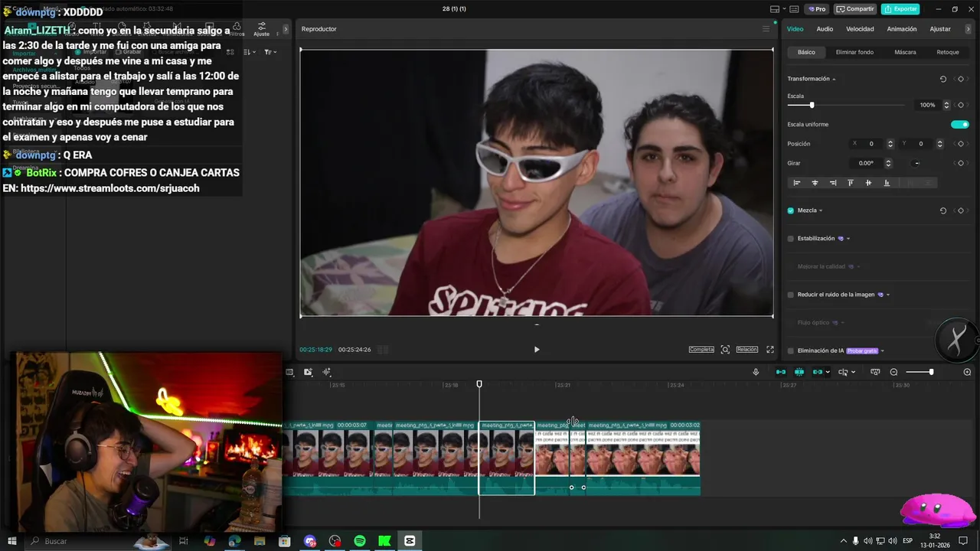Screen dimensions: 980x551
Task: Reset the Mezcla settings
Action: [x=943, y=210]
